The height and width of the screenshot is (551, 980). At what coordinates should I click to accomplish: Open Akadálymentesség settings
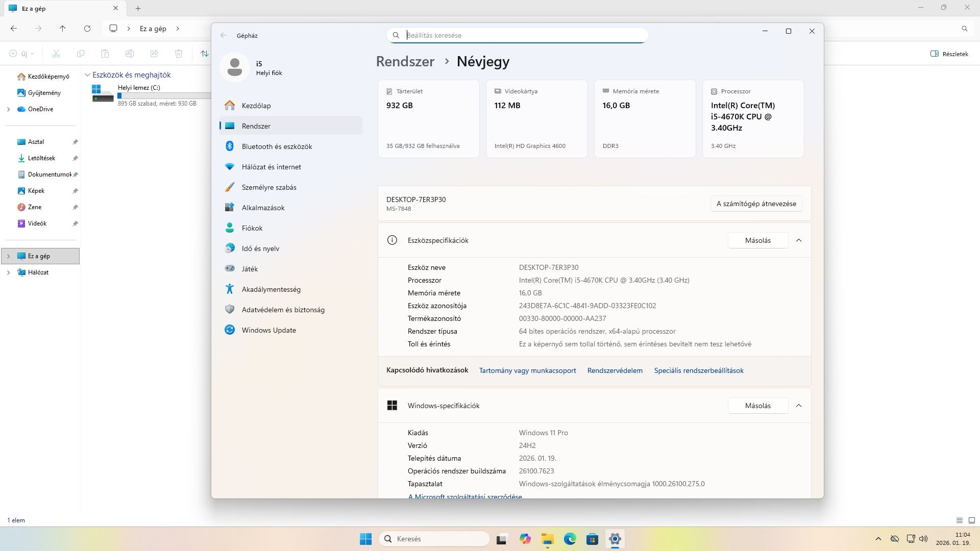[x=271, y=289]
